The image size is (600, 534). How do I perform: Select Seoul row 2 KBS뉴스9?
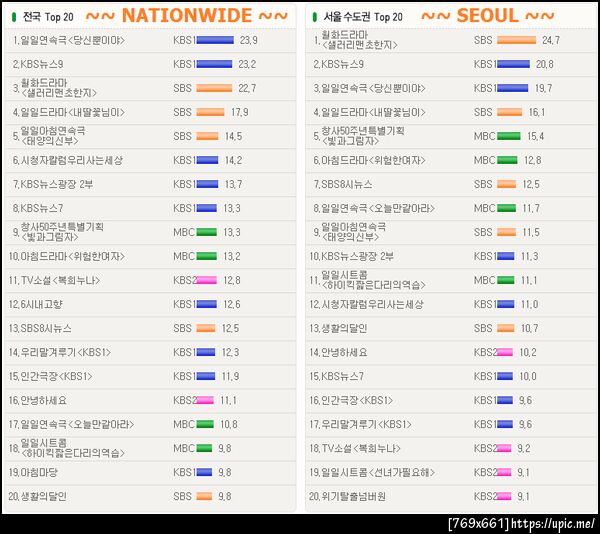pyautogui.click(x=451, y=64)
